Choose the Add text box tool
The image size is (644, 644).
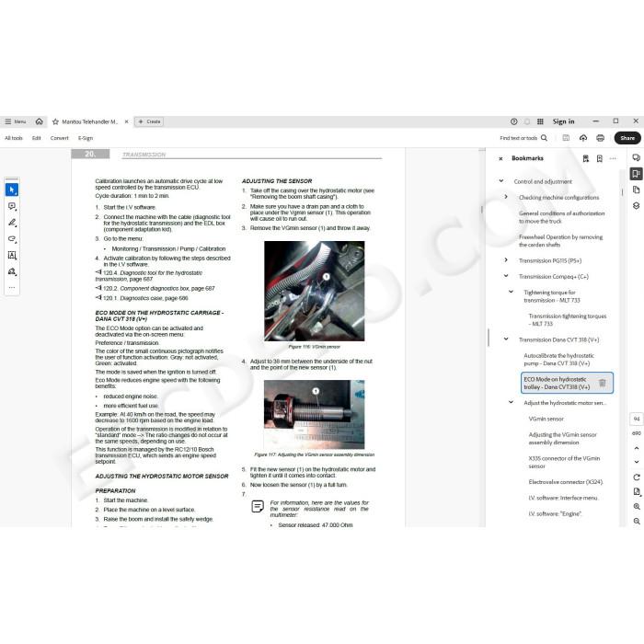(x=12, y=256)
